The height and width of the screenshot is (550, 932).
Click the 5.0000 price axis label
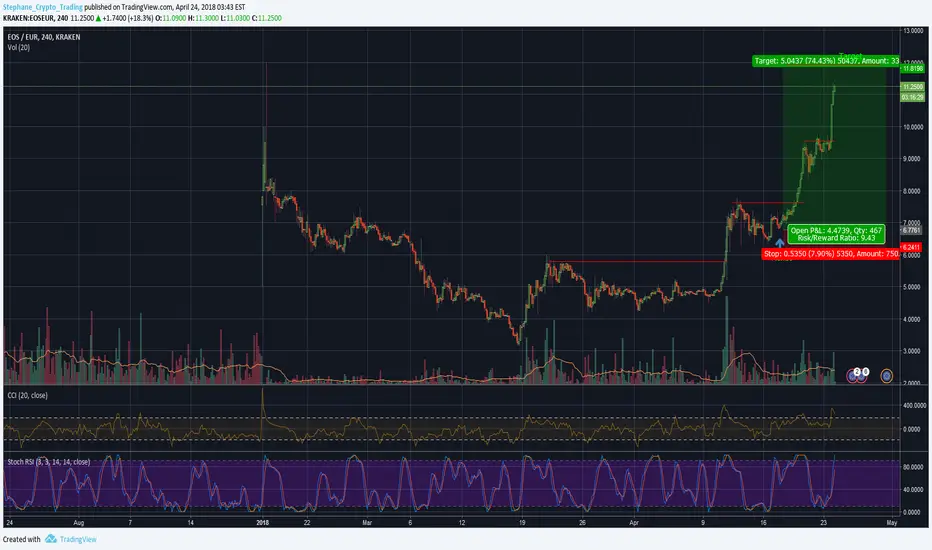912,287
